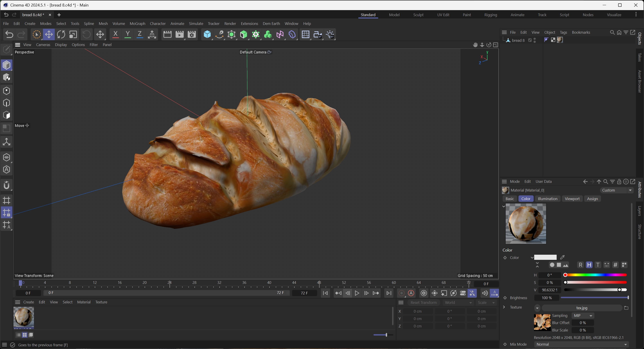This screenshot has height=349, width=644.
Task: Open the MoGraph menu
Action: (137, 24)
